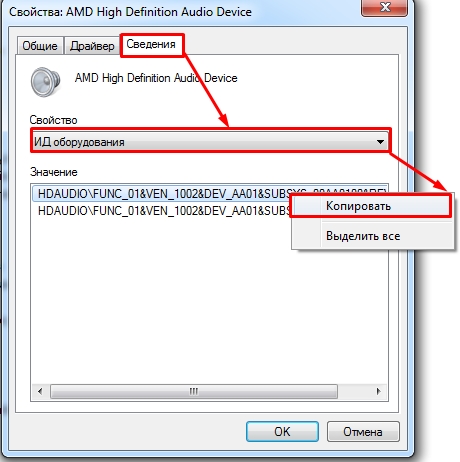Screen dimensions: 460x462
Task: Click the speaker device icon
Action: (45, 82)
